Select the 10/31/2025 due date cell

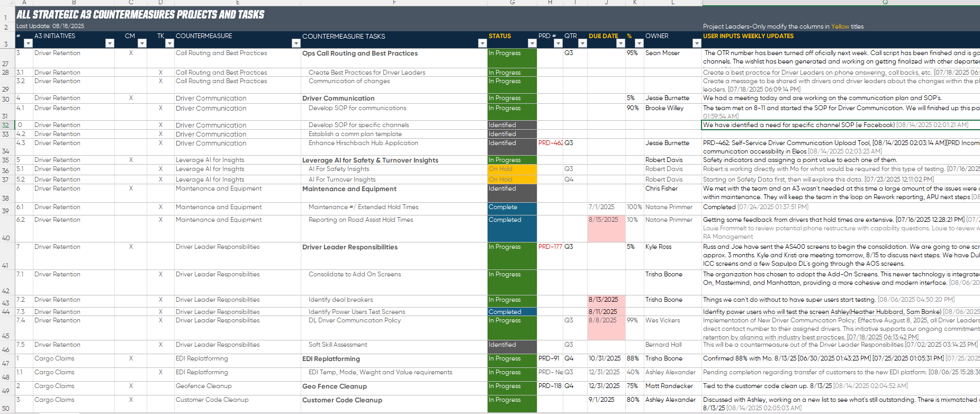click(x=606, y=361)
